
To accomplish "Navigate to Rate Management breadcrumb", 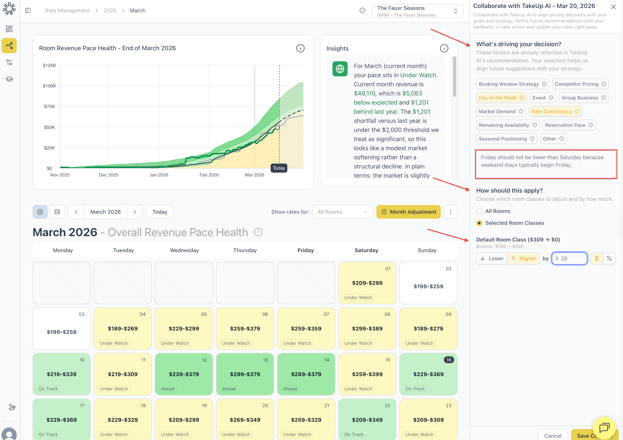I will [67, 11].
